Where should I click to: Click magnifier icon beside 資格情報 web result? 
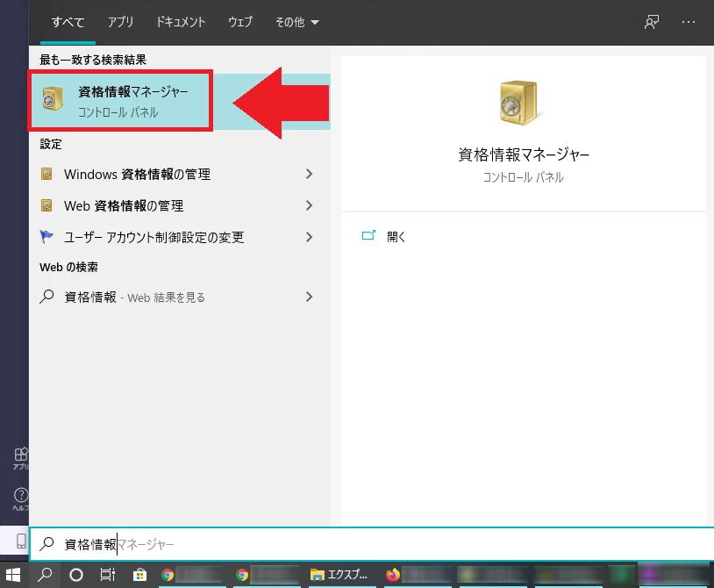pos(46,297)
